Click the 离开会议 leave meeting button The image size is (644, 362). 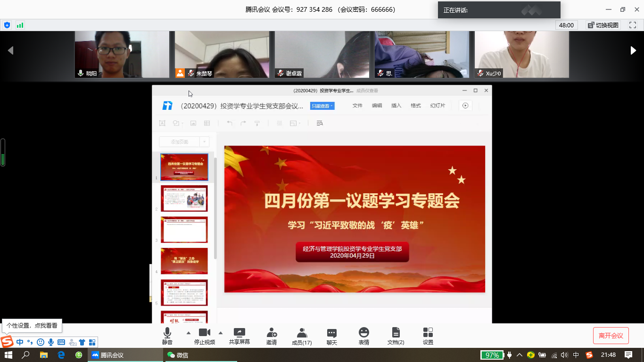(x=611, y=336)
